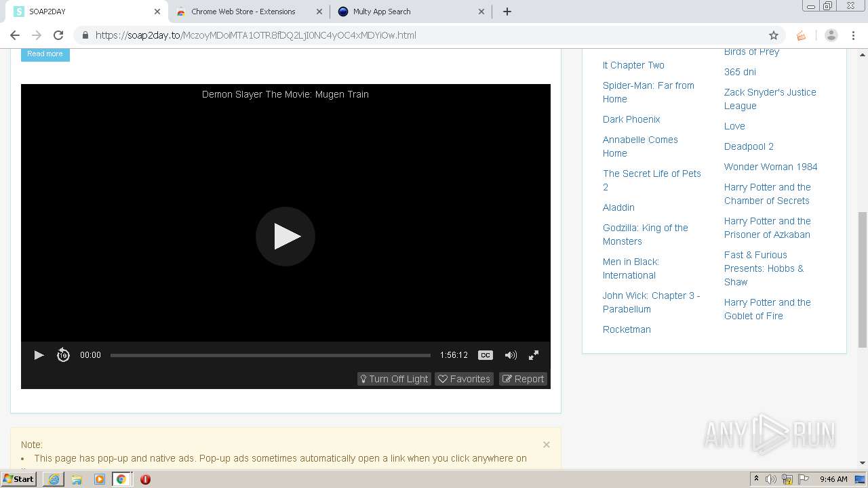
Task: Open John Wick: Chapter 3 link
Action: pyautogui.click(x=651, y=302)
